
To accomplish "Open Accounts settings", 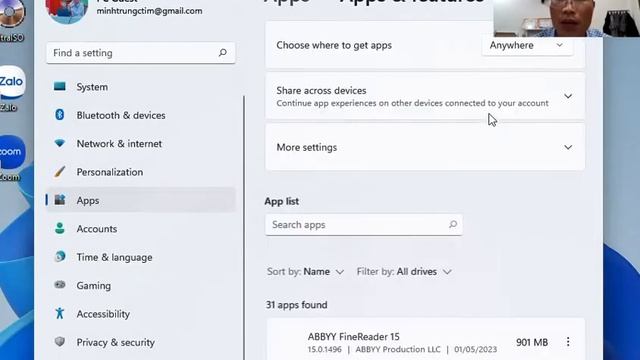I will pos(141,229).
